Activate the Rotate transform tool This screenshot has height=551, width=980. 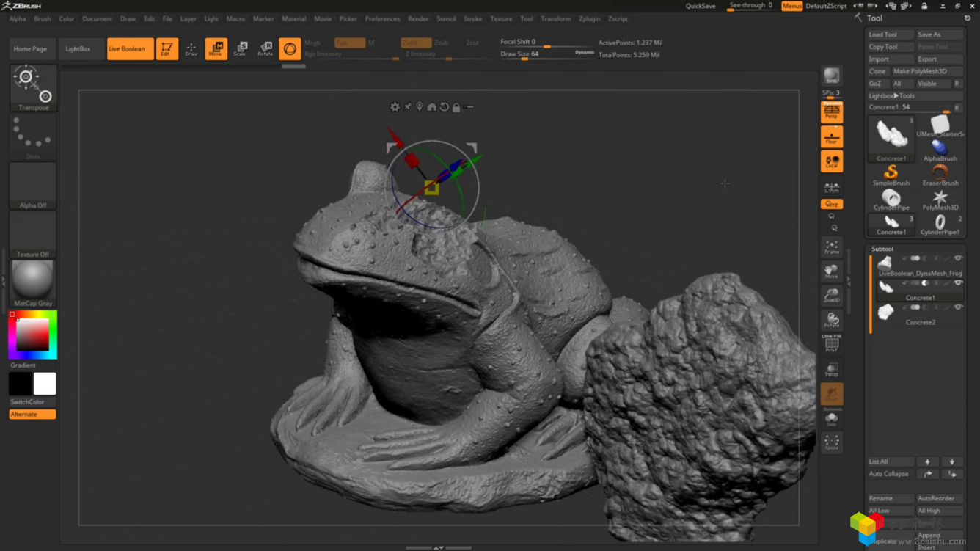[265, 49]
